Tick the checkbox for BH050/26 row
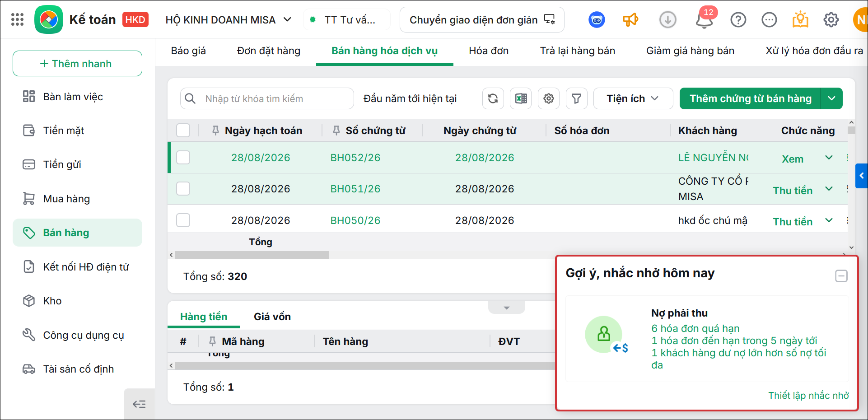Screen dimensions: 868x420 183,220
